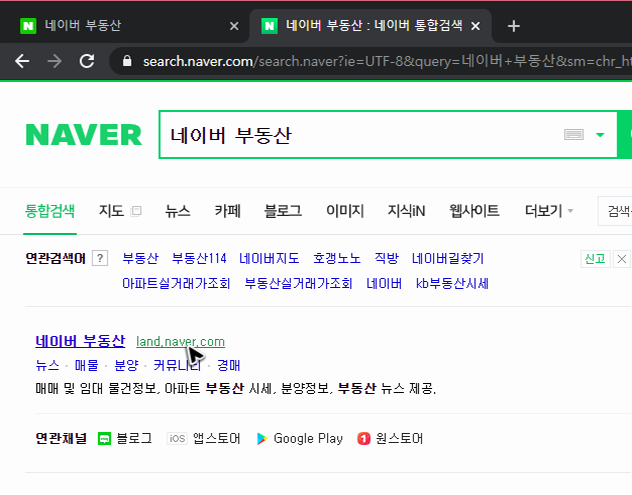The image size is (632, 495).
Task: Expand the search autocomplete dropdown arrow
Action: point(600,135)
